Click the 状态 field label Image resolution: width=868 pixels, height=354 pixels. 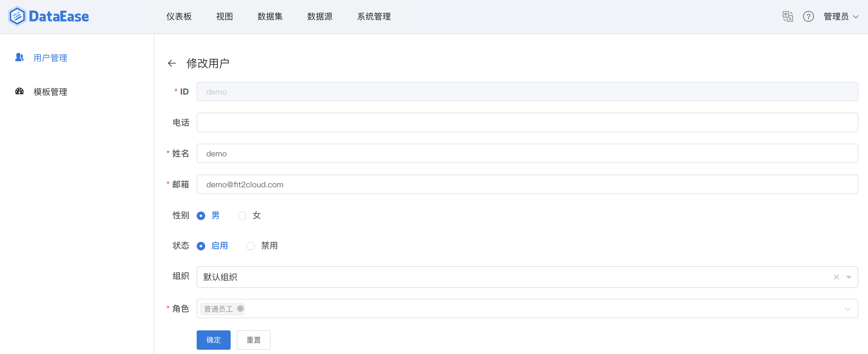[181, 245]
